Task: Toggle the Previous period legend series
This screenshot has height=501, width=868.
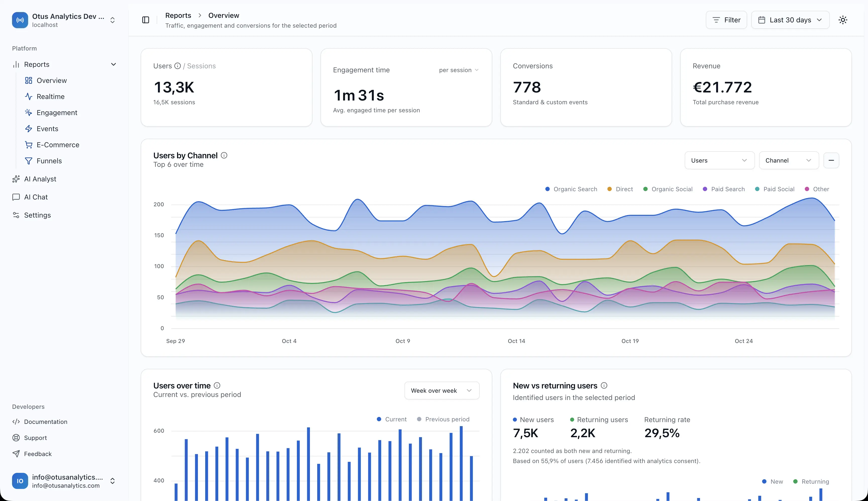Action: (443, 419)
